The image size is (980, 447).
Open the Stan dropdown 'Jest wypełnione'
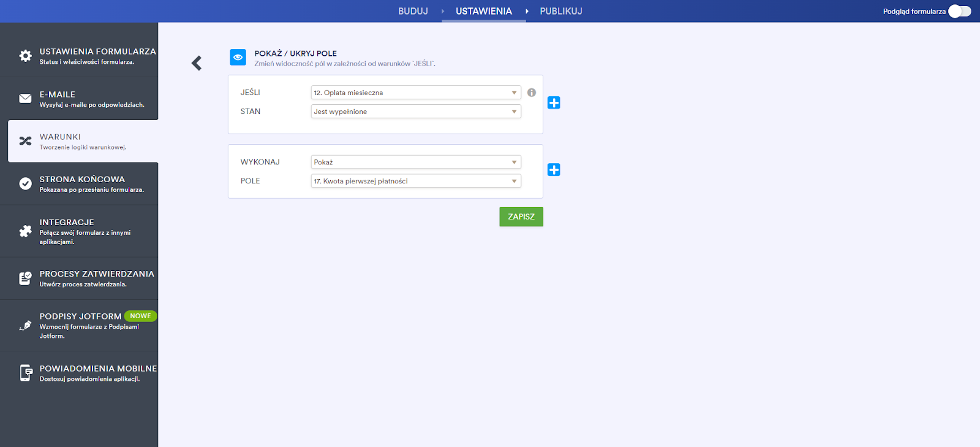click(416, 112)
